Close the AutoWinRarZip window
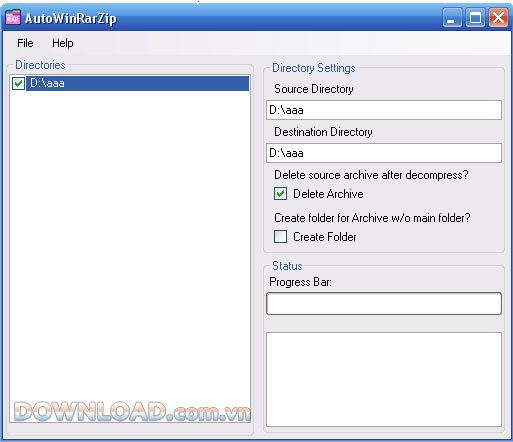 (x=498, y=17)
